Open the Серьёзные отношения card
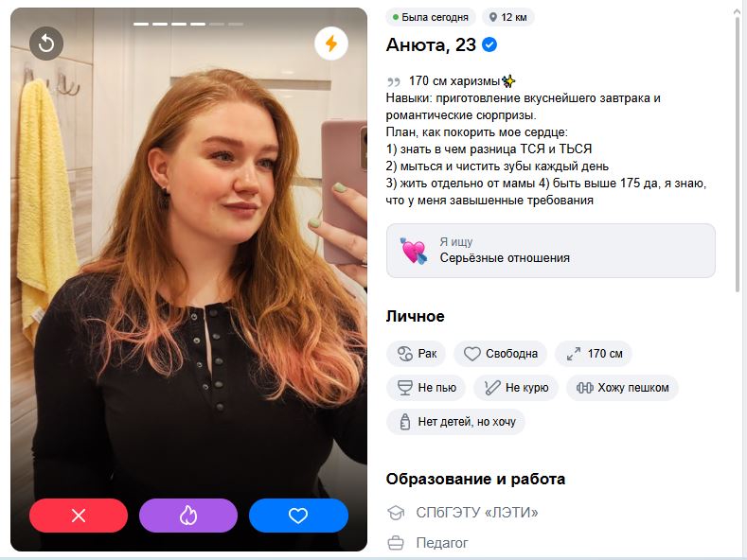This screenshot has width=747, height=560. click(x=551, y=251)
